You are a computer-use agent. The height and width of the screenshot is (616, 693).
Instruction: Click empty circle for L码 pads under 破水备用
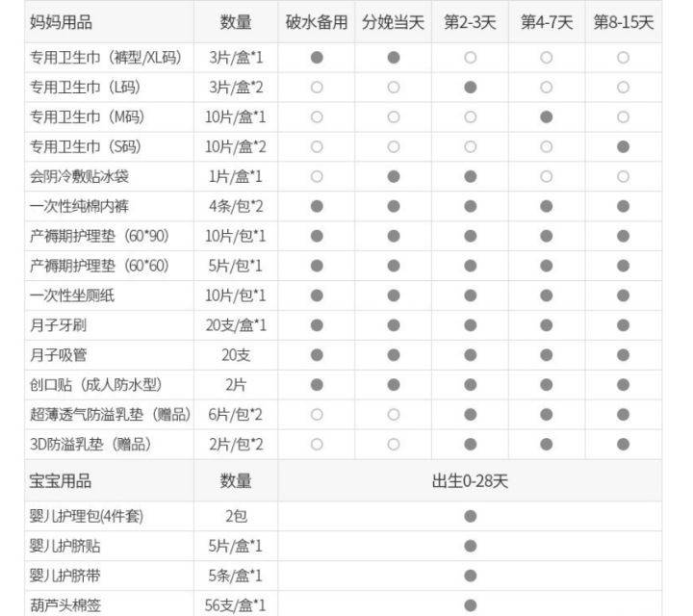pyautogui.click(x=317, y=87)
